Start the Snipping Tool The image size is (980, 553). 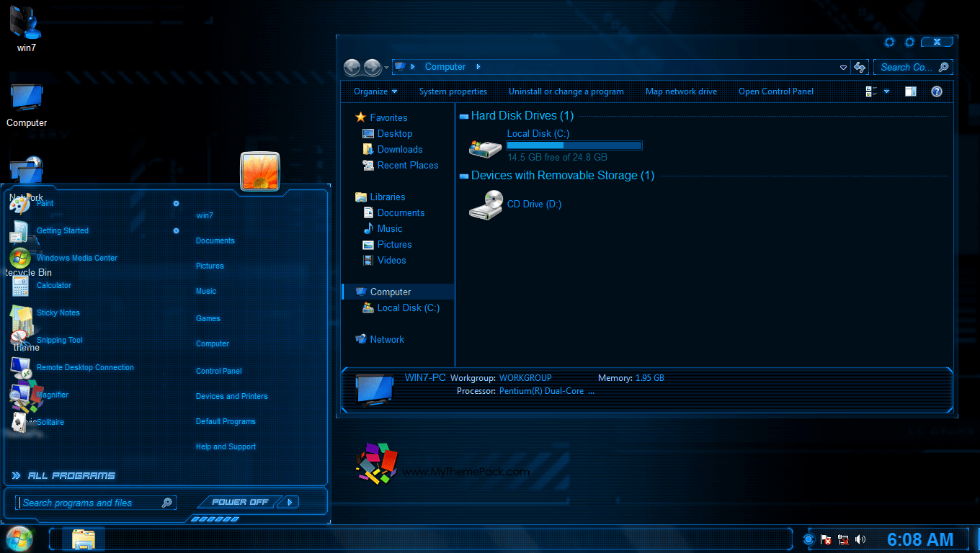(x=59, y=340)
